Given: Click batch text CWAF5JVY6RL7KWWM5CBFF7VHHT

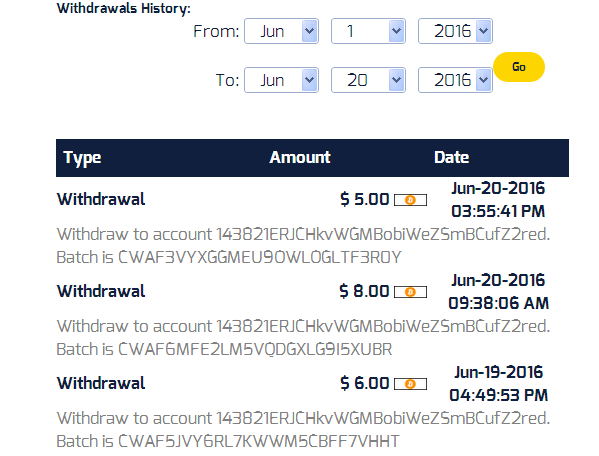Looking at the screenshot, I should (259, 441).
